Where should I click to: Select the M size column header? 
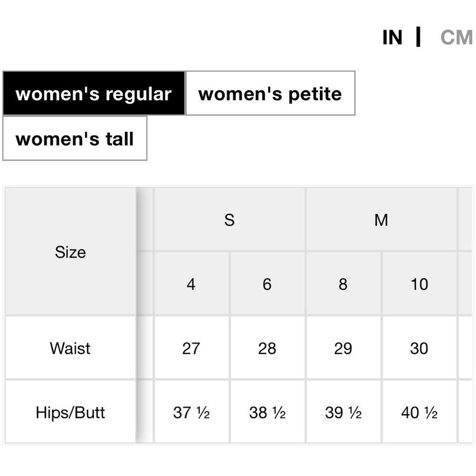pos(381,219)
